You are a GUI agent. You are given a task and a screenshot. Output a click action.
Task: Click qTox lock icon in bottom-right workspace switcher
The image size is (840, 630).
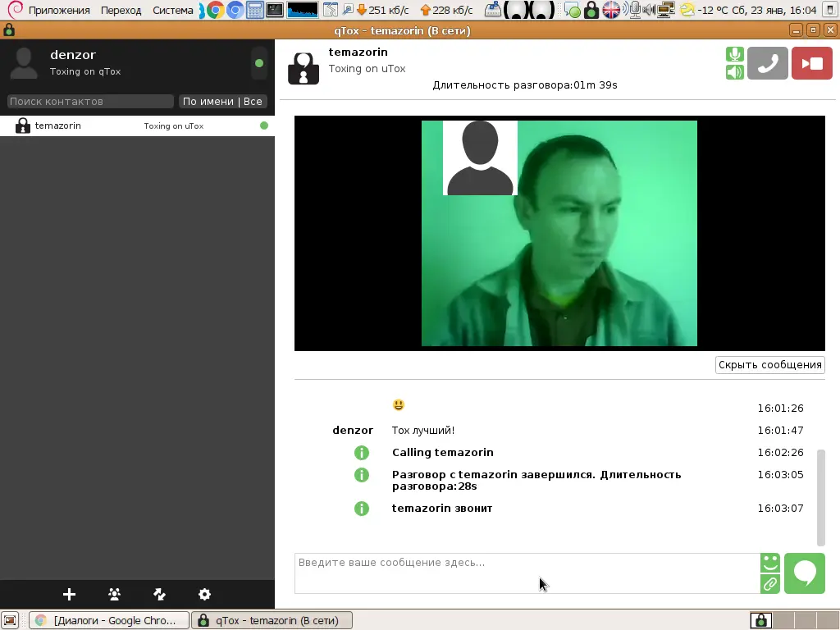click(760, 620)
